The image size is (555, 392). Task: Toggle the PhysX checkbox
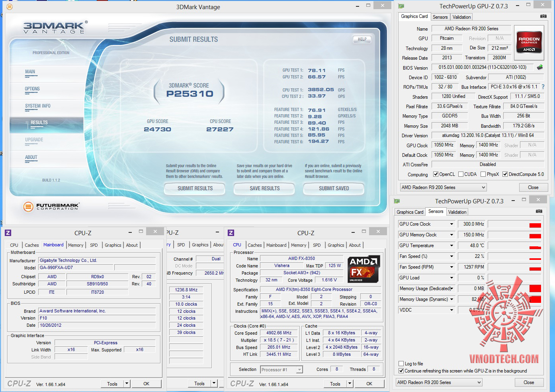483,174
